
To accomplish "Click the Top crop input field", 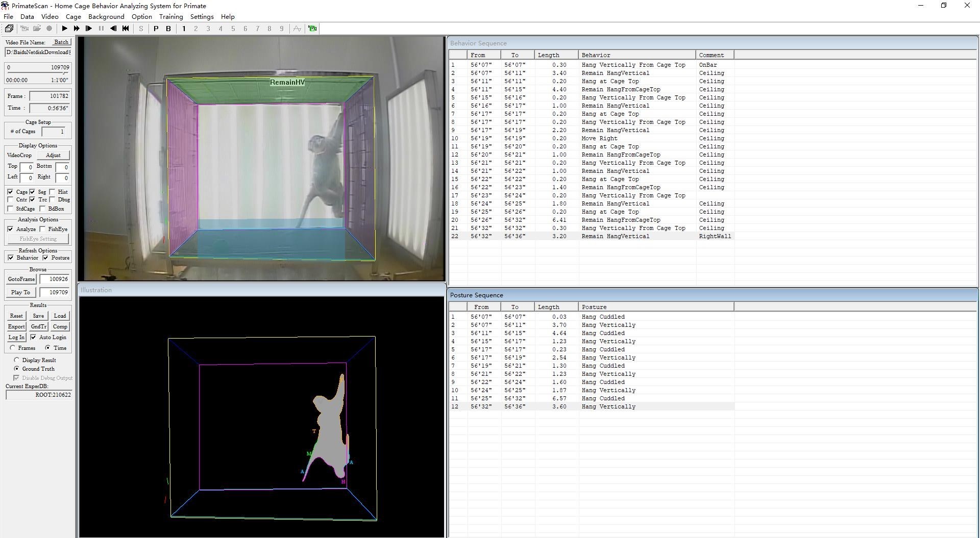I will click(27, 167).
